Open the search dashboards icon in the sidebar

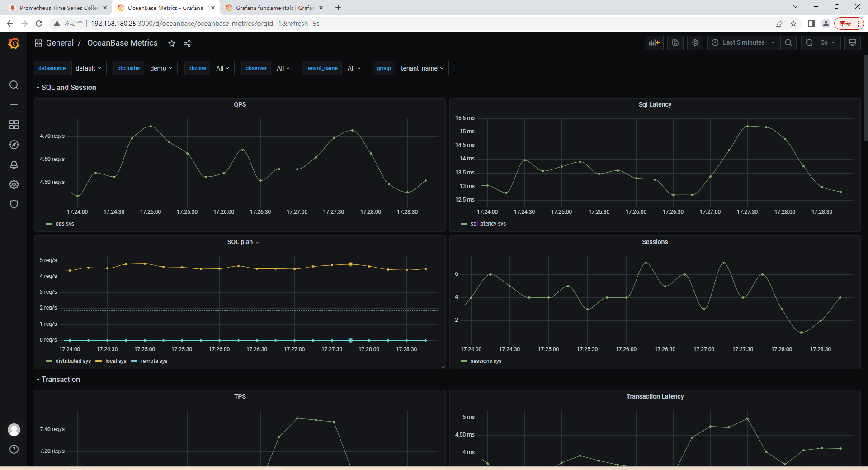14,85
